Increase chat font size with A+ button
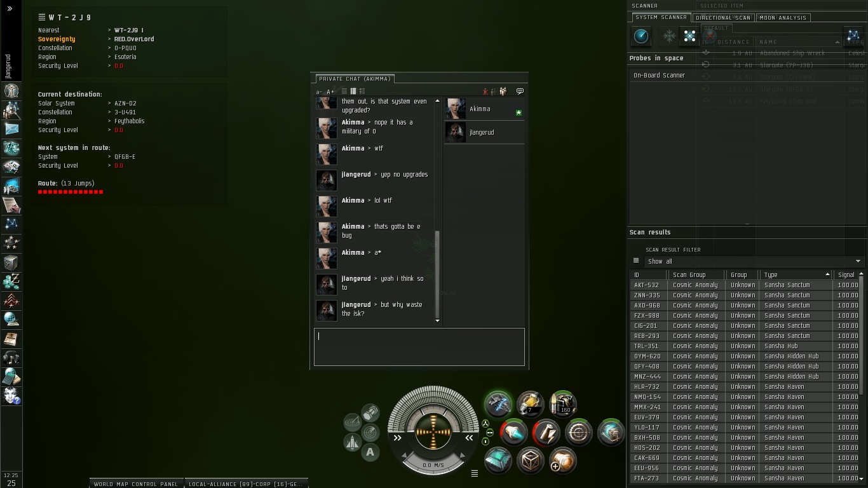The height and width of the screenshot is (488, 868). [x=330, y=91]
